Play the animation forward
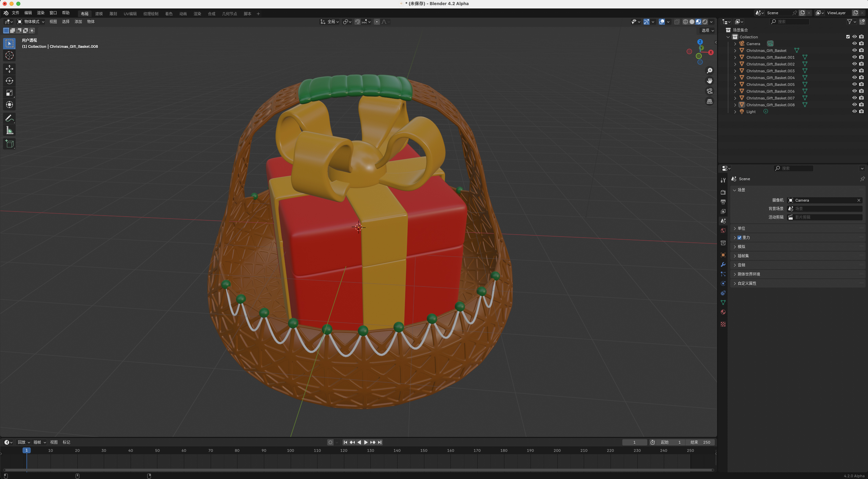Image resolution: width=868 pixels, height=479 pixels. (x=366, y=442)
